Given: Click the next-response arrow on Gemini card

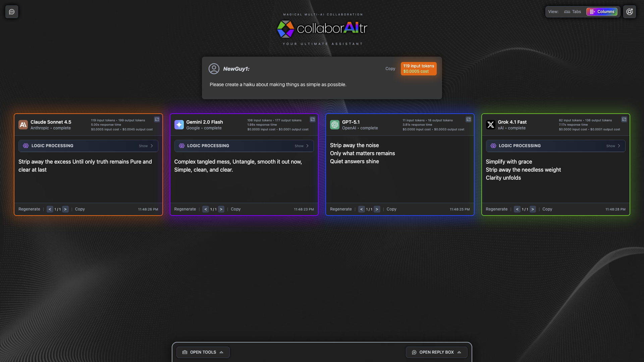Looking at the screenshot, I should pos(221,209).
